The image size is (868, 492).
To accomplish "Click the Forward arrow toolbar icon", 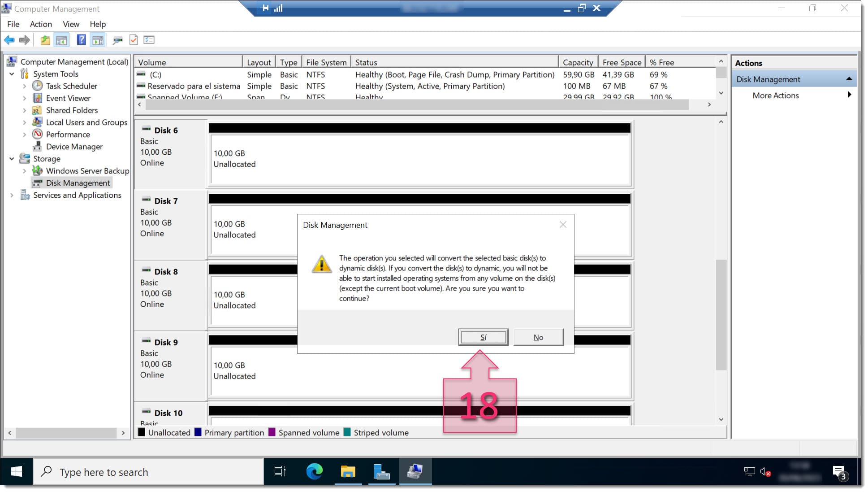I will coord(24,40).
